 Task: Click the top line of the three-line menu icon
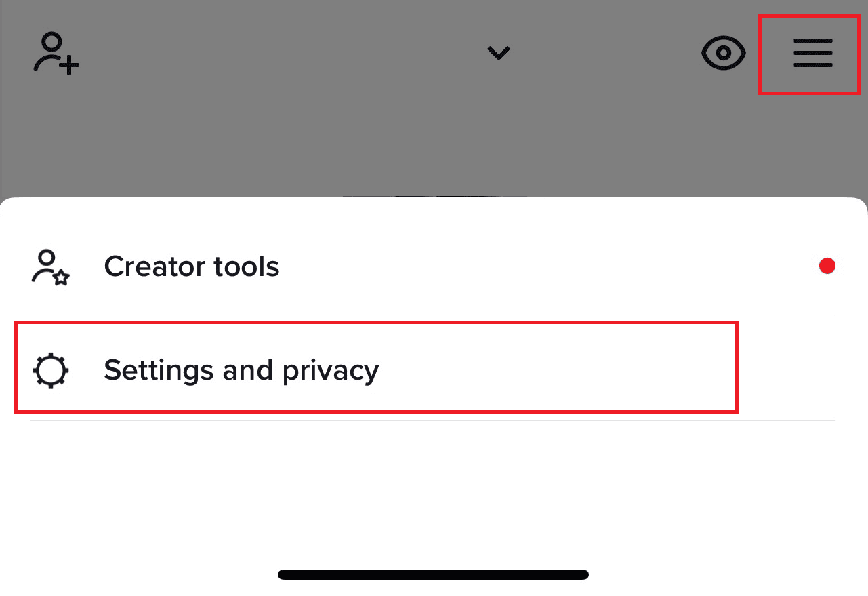[x=812, y=40]
